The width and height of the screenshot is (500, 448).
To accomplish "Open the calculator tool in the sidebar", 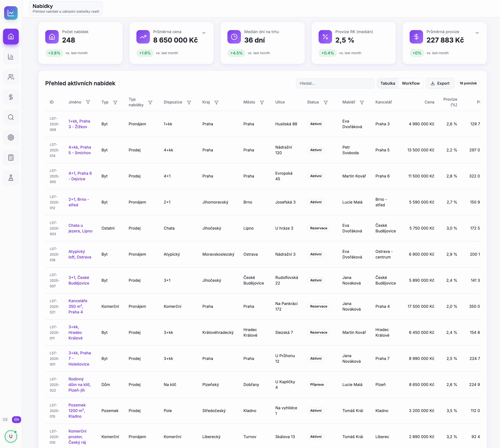I will [x=11, y=158].
